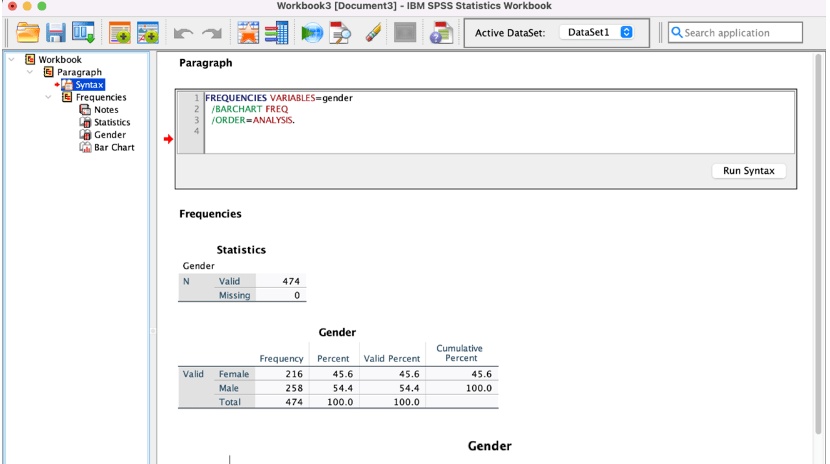Image resolution: width=830 pixels, height=464 pixels.
Task: Click the export icon with green arrow
Action: [83, 33]
